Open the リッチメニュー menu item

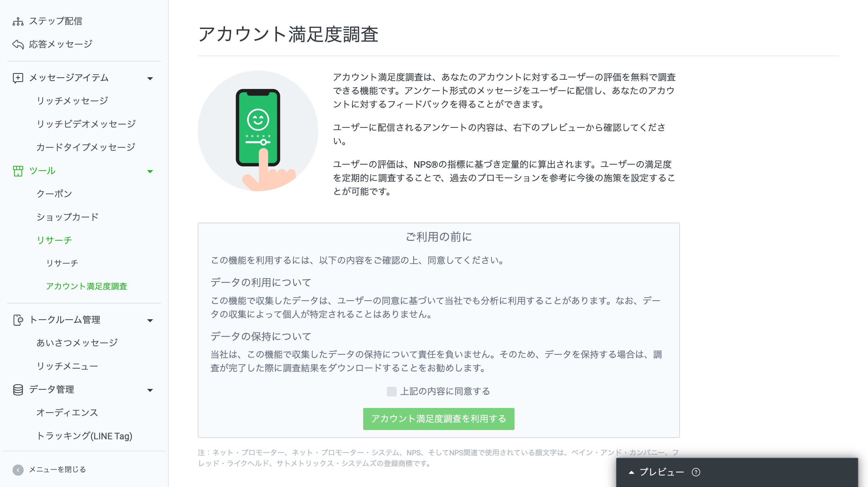(67, 366)
